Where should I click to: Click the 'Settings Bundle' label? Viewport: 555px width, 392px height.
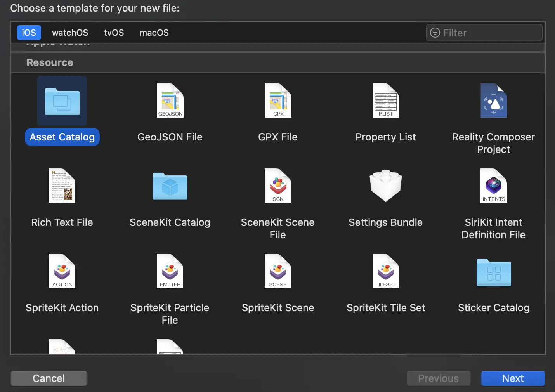(386, 222)
